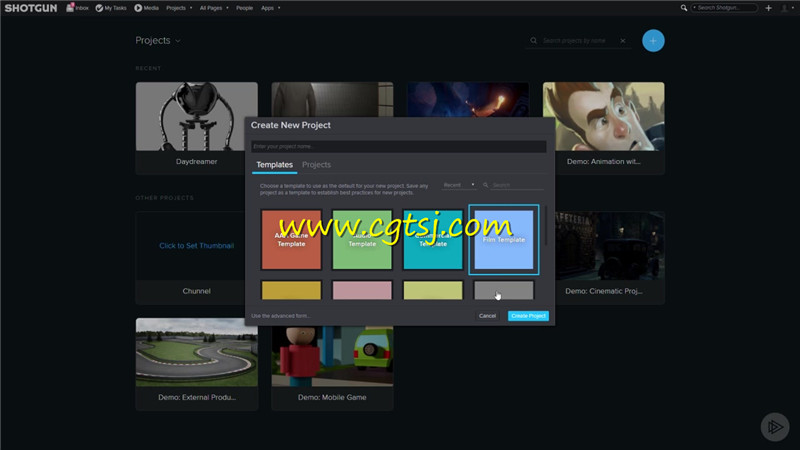Select the yellow template swatch
800x450 pixels.
point(291,290)
